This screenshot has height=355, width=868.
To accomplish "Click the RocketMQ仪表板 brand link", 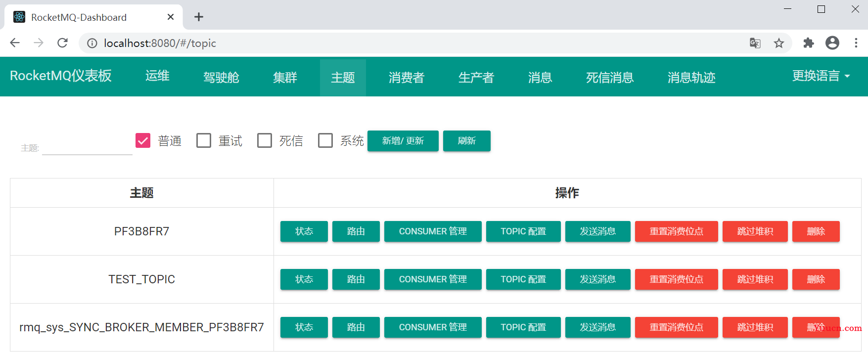I will click(61, 76).
